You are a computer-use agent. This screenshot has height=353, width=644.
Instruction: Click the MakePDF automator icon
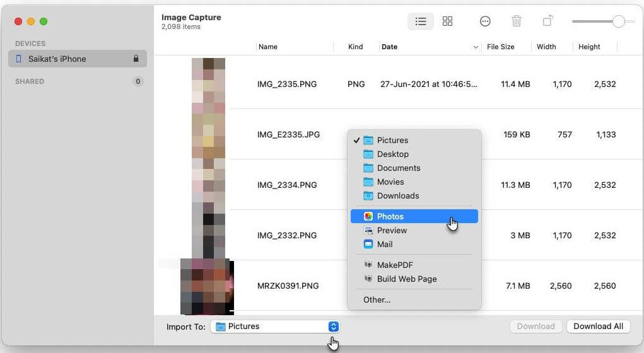coord(368,265)
